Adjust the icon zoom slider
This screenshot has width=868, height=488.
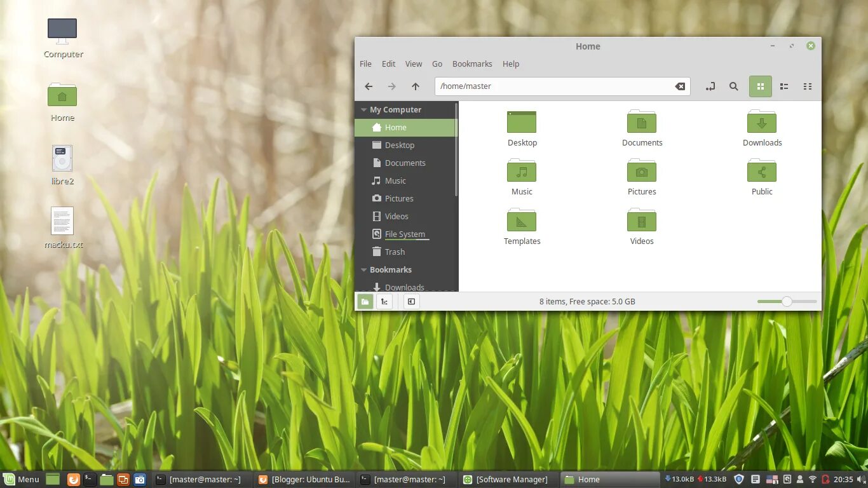pos(787,302)
